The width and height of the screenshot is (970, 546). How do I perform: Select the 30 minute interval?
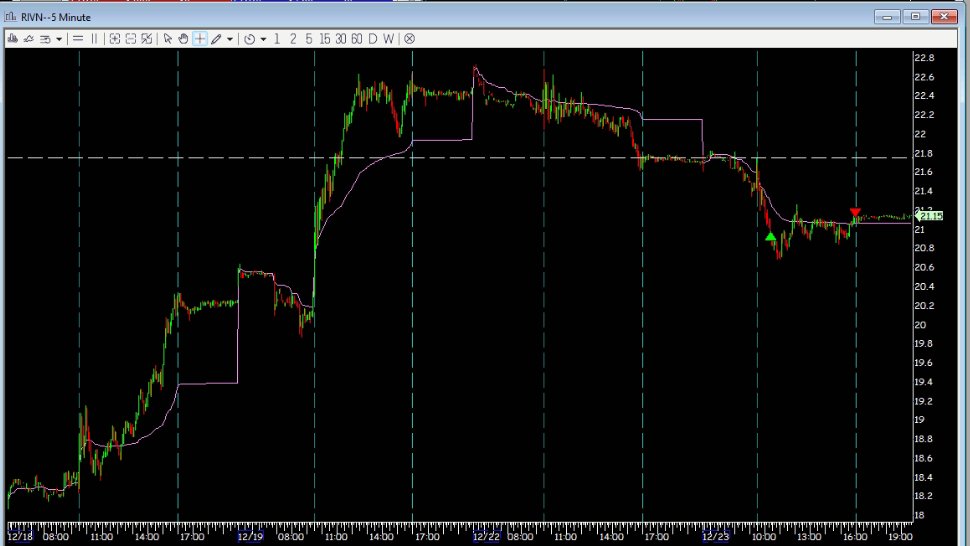(x=341, y=39)
